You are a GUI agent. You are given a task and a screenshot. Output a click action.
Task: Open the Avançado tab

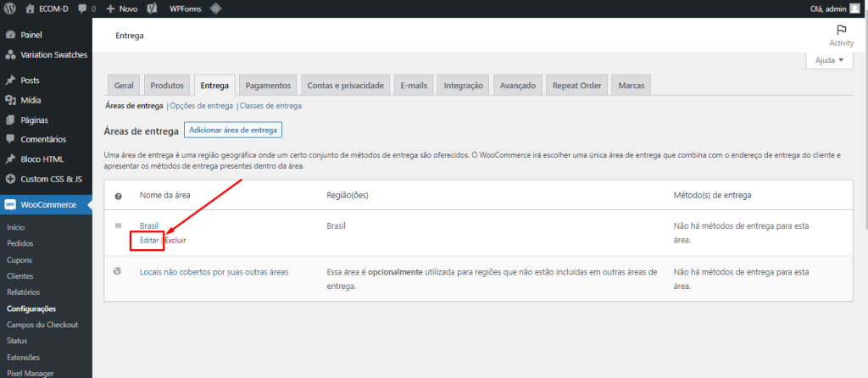click(x=518, y=86)
